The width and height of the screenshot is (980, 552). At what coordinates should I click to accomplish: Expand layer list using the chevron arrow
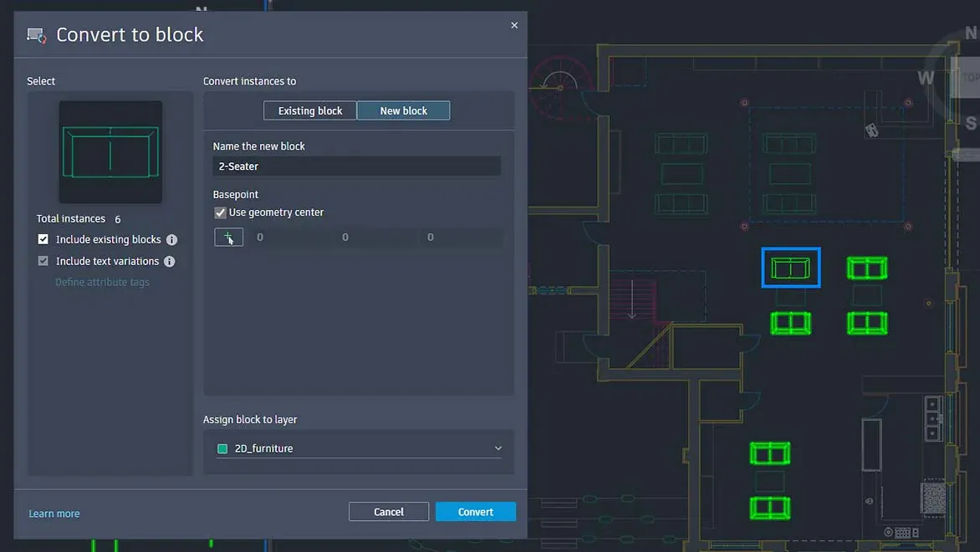pyautogui.click(x=498, y=448)
